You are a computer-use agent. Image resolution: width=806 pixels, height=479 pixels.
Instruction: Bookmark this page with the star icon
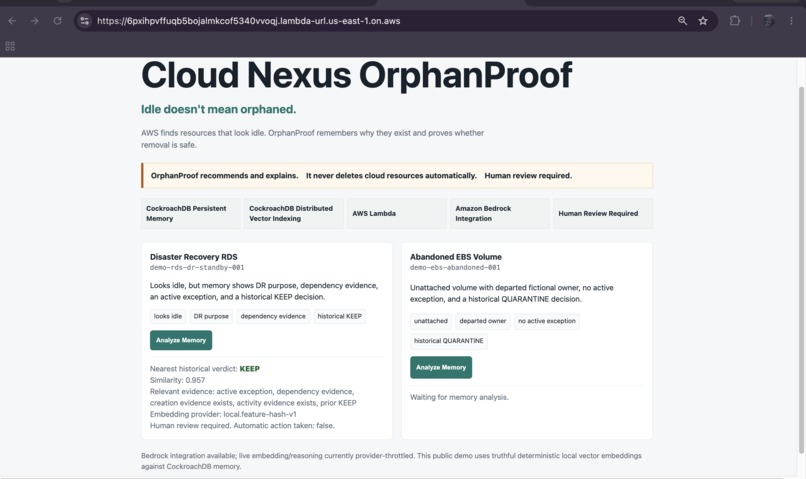coord(703,21)
